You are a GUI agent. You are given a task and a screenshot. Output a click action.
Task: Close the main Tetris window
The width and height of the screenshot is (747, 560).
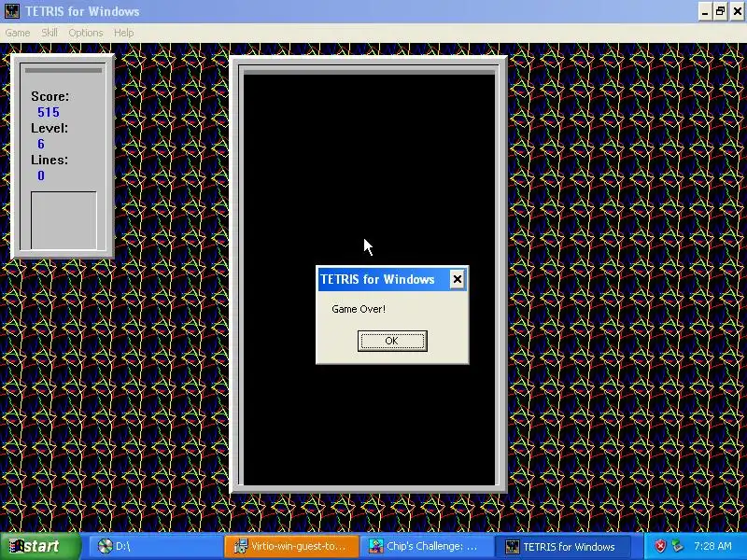(x=737, y=11)
